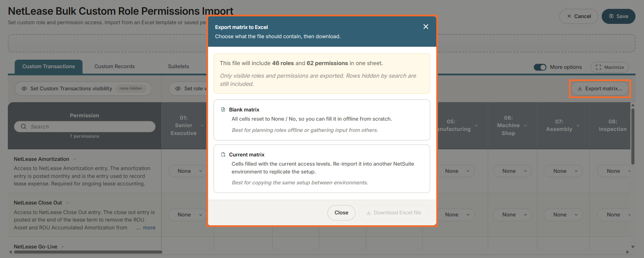
Task: Expand the 07: Assembly column menu chevron
Action: pyautogui.click(x=578, y=125)
